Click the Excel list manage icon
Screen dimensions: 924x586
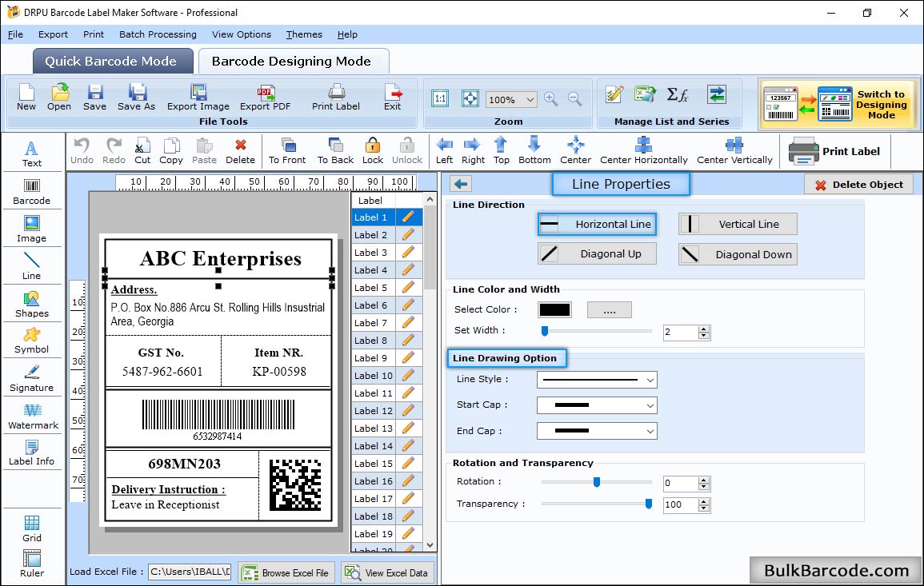tap(646, 94)
